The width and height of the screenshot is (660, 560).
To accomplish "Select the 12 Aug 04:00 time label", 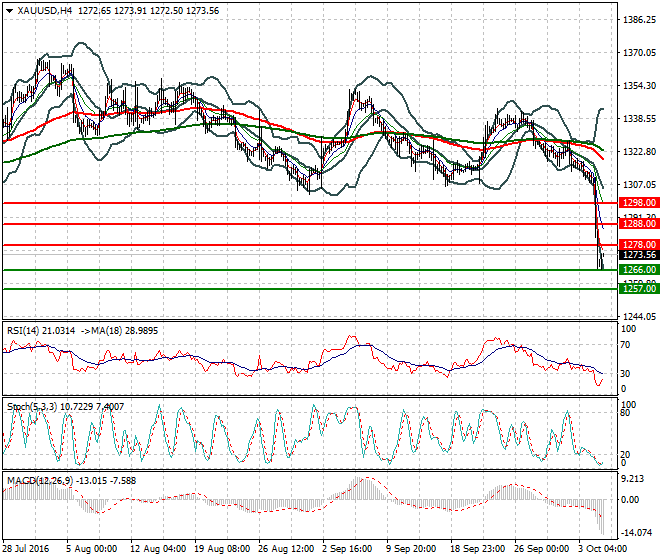I will click(158, 549).
